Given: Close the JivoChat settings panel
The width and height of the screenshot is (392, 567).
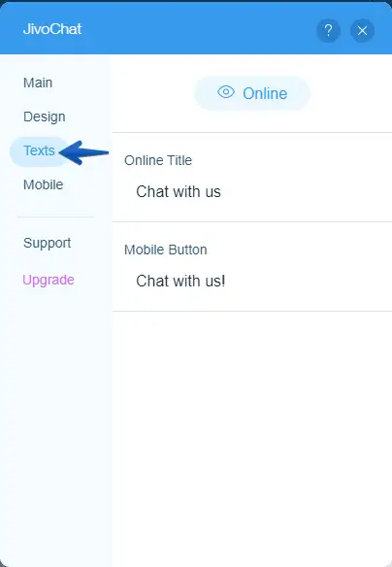Looking at the screenshot, I should point(362,30).
